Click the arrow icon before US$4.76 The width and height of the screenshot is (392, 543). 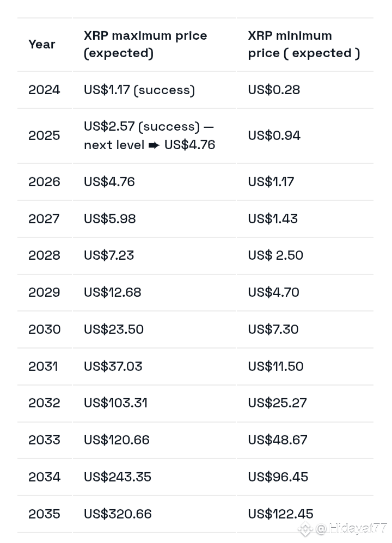point(154,145)
